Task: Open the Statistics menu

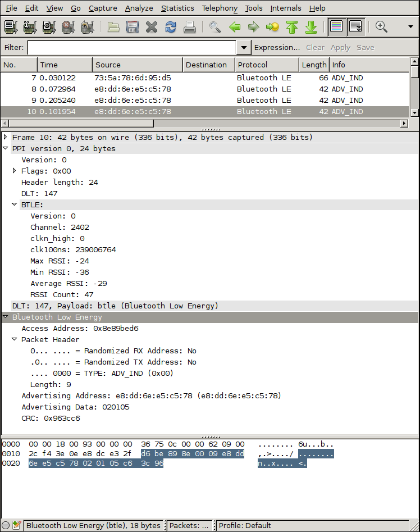Action: [x=177, y=8]
